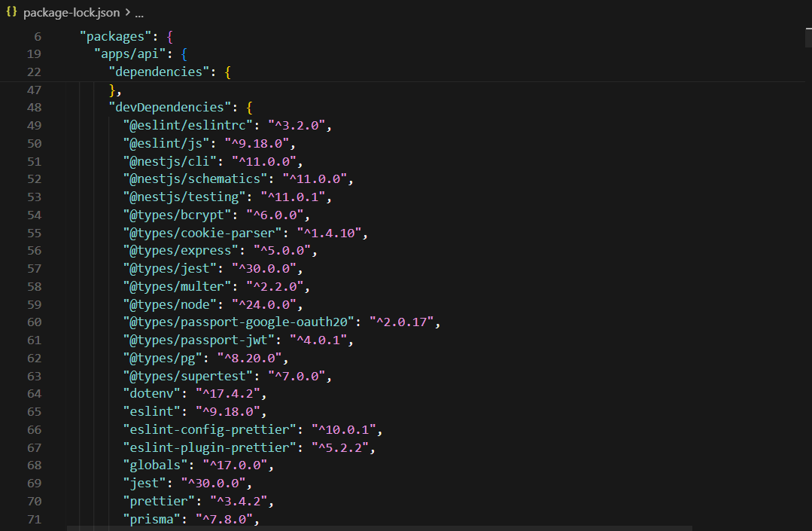This screenshot has height=531, width=812.
Task: Click line number 71 in the gutter
Action: (x=34, y=518)
